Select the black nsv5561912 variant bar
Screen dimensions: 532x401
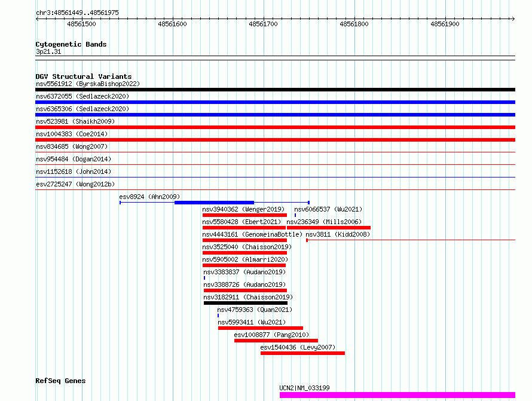(x=275, y=90)
